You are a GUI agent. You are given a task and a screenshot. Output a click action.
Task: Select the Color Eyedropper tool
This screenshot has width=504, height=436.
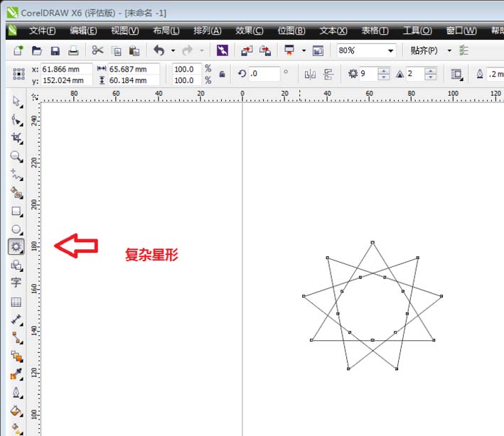pyautogui.click(x=16, y=374)
